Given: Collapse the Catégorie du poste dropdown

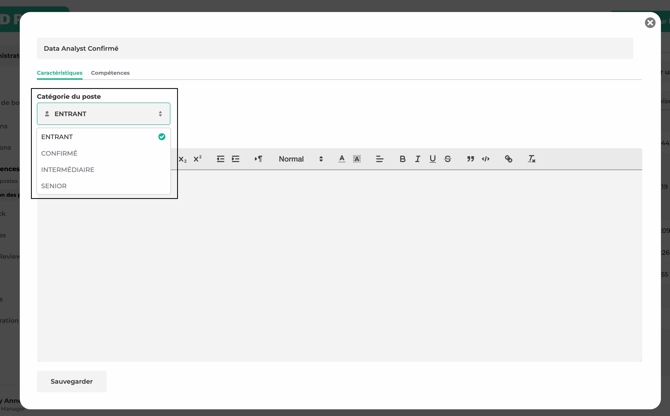Looking at the screenshot, I should tap(103, 114).
